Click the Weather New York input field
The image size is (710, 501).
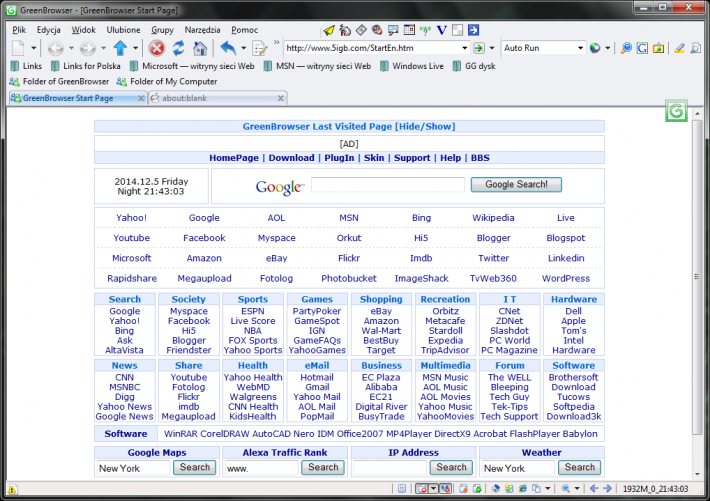coord(518,468)
